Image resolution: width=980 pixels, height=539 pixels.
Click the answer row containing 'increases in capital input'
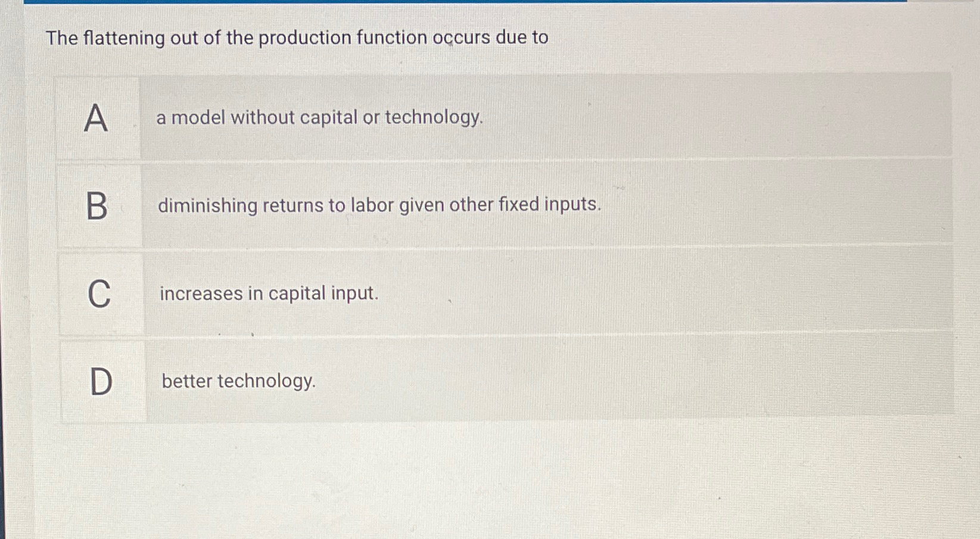[536, 293]
